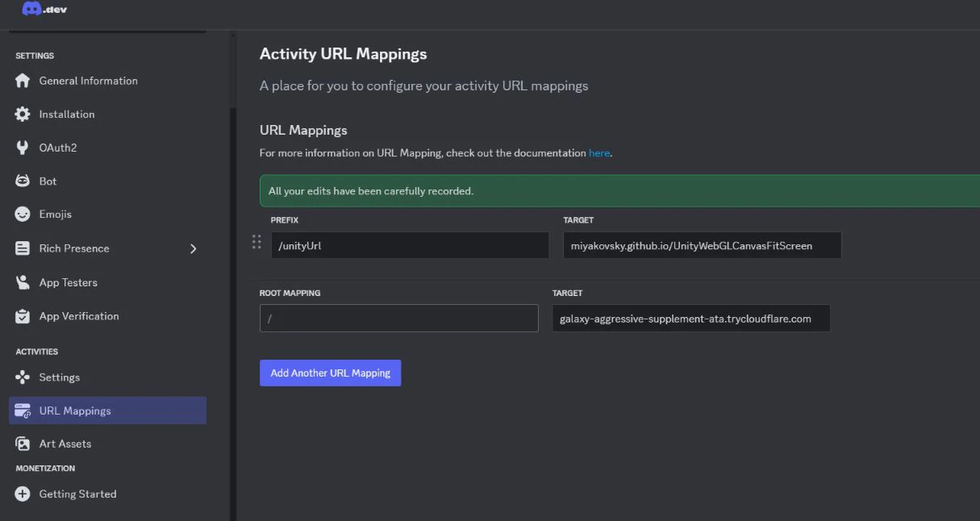The height and width of the screenshot is (521, 980).
Task: Click the General Information home icon
Action: click(23, 81)
